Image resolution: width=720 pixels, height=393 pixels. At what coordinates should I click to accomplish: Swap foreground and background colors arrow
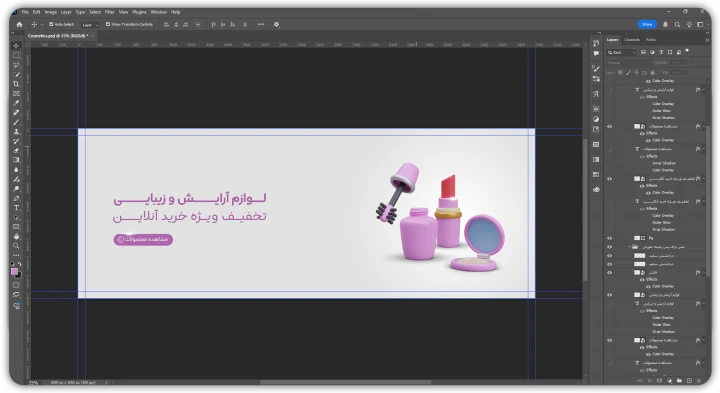coord(19,264)
